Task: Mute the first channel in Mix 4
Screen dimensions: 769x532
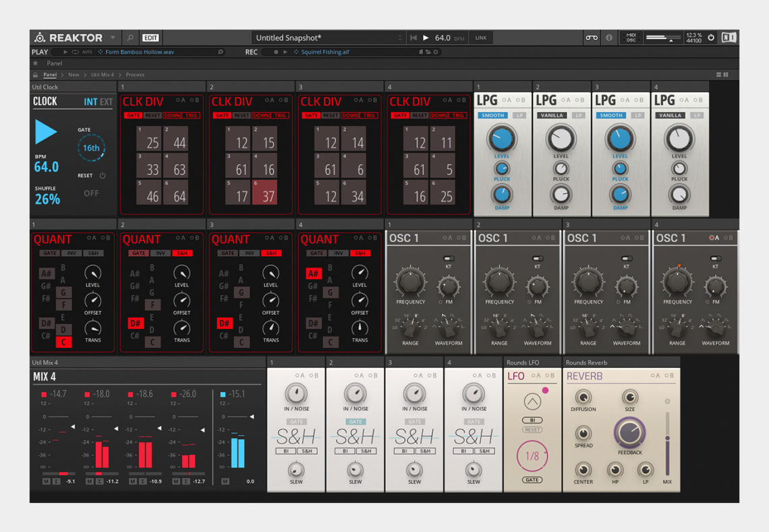Action: coord(46,481)
